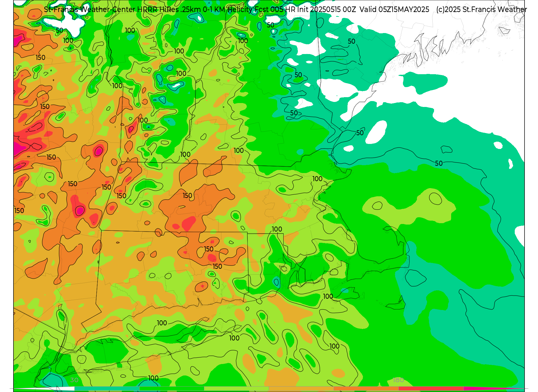Click the yellow-green segment of the color bar

(x=236, y=389)
